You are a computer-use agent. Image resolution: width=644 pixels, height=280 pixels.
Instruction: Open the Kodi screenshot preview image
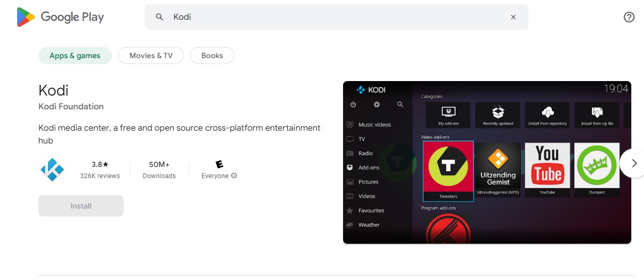point(487,163)
